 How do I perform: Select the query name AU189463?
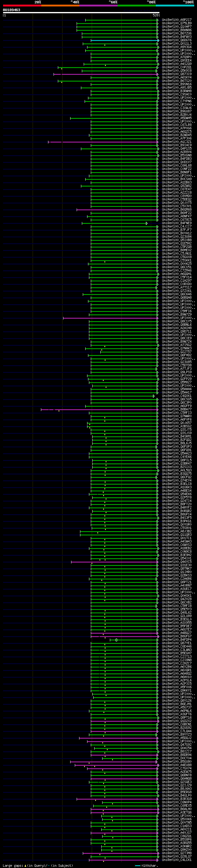[x=11, y=10]
